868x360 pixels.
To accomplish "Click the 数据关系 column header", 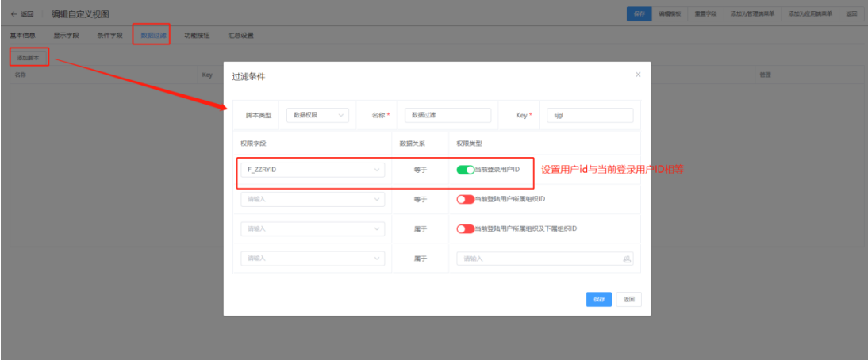I will pos(412,144).
